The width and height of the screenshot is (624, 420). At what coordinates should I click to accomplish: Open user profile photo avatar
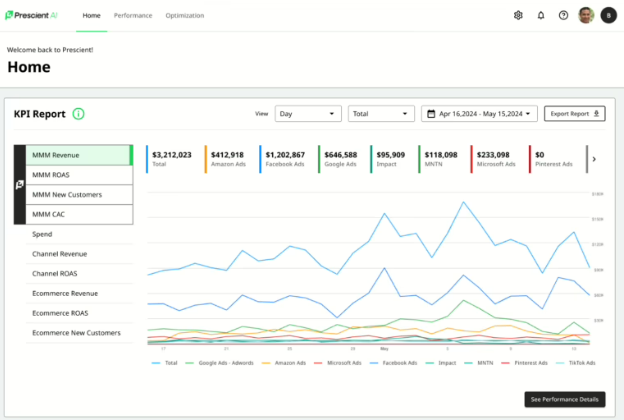coord(586,16)
